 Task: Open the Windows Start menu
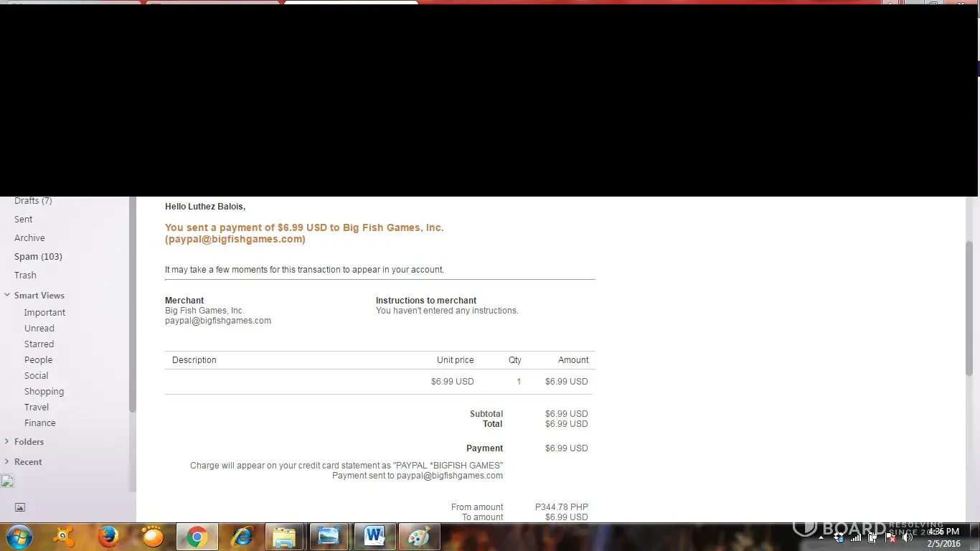19,537
